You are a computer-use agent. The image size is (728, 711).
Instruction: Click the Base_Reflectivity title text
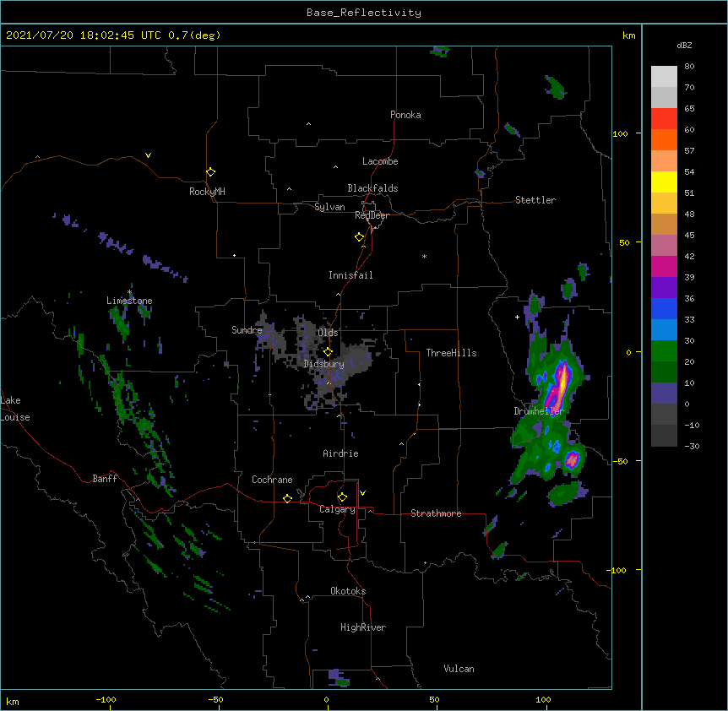[x=364, y=13]
